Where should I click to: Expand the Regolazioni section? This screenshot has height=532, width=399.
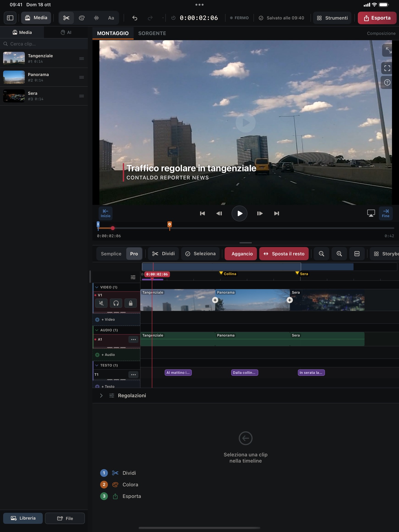click(101, 395)
